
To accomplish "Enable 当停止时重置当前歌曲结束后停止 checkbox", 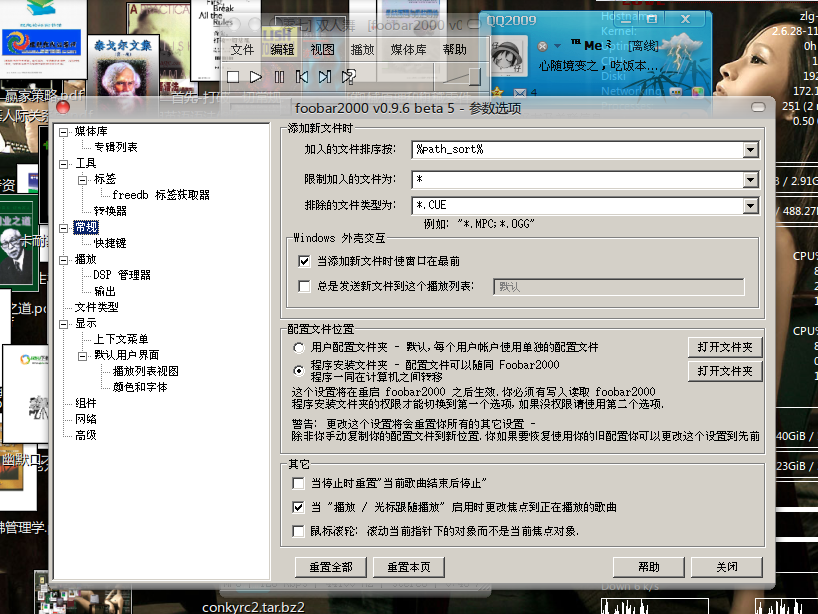I will pyautogui.click(x=298, y=483).
